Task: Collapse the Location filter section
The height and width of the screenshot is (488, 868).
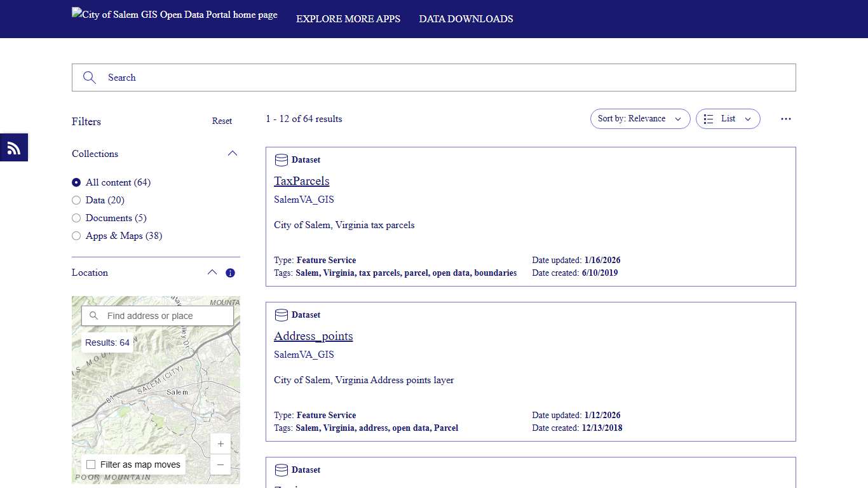Action: (x=212, y=272)
